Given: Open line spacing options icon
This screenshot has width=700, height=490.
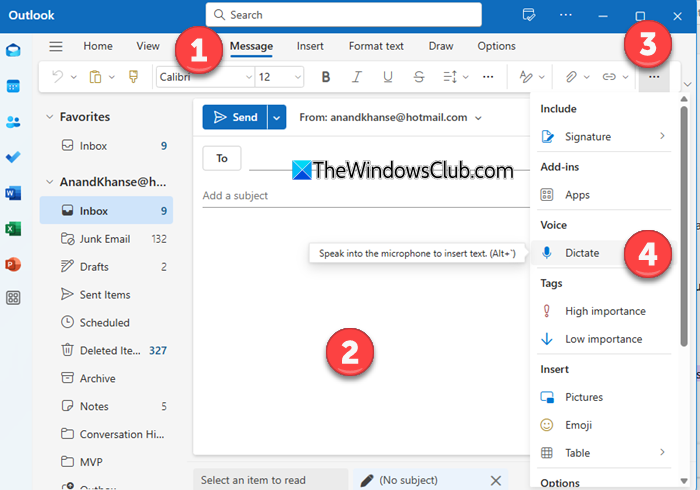Looking at the screenshot, I should pos(450,77).
